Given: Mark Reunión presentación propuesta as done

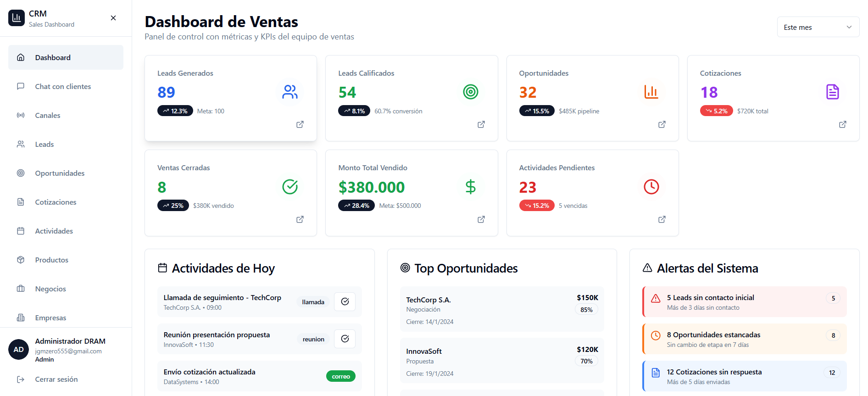Looking at the screenshot, I should click(345, 339).
